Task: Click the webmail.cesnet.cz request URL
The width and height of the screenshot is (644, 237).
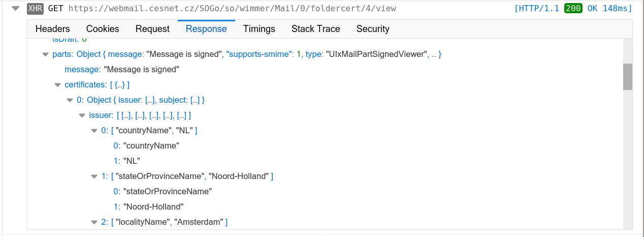Action: 232,9
